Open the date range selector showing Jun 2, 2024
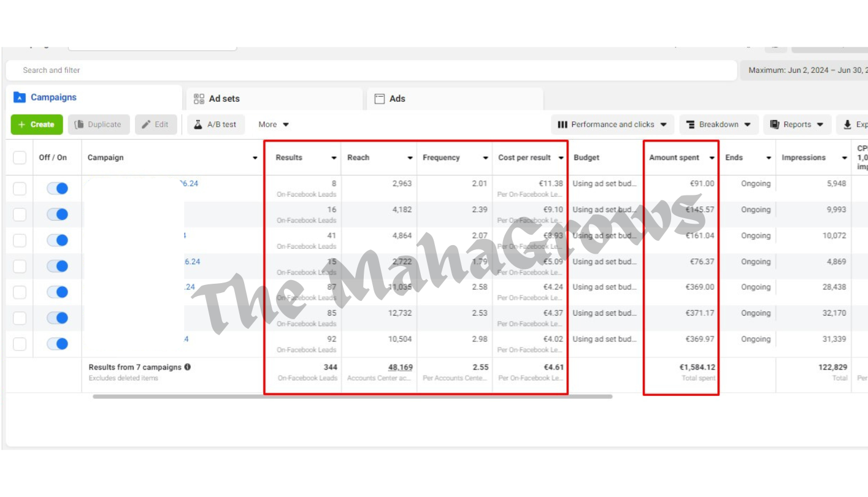The width and height of the screenshot is (868, 497). coord(805,70)
